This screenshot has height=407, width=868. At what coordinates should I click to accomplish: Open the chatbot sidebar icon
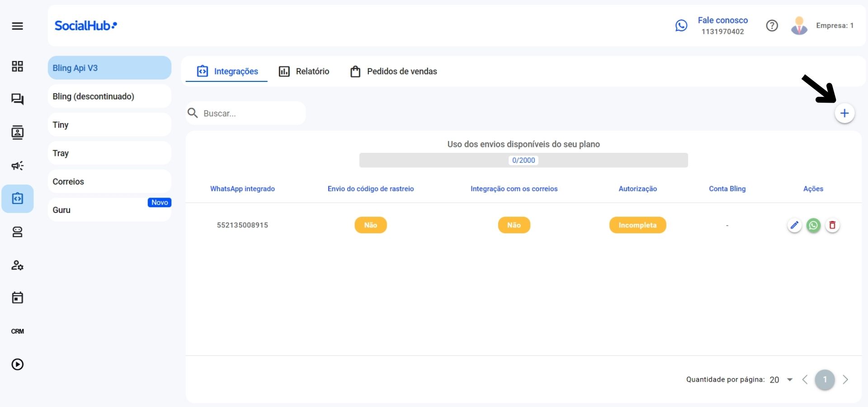point(18,232)
